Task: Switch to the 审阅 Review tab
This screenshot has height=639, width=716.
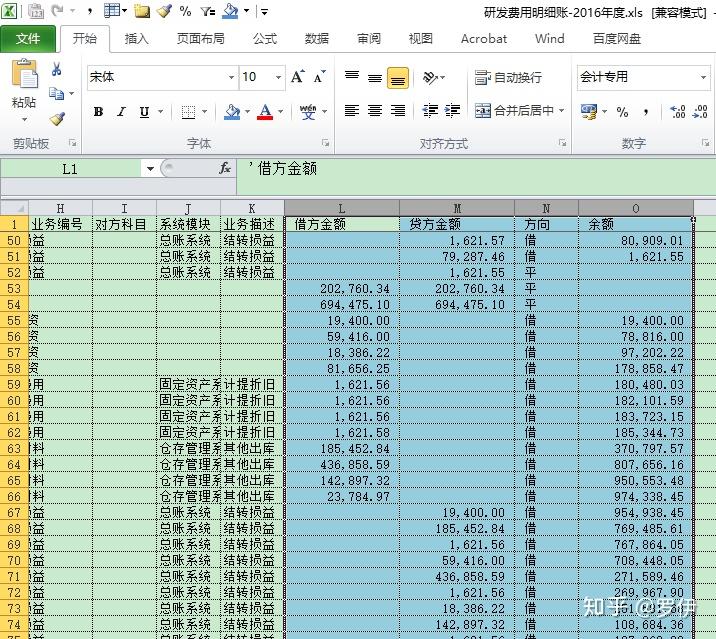Action: (x=369, y=39)
